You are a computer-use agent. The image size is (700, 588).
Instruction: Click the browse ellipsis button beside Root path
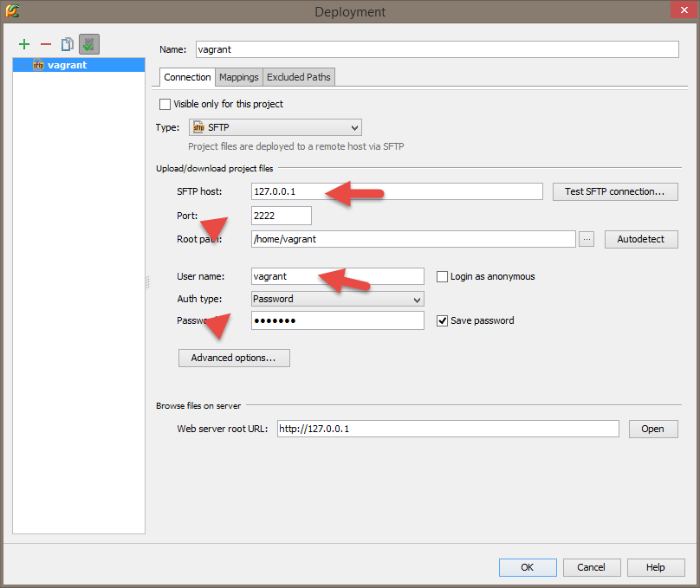[x=587, y=239]
